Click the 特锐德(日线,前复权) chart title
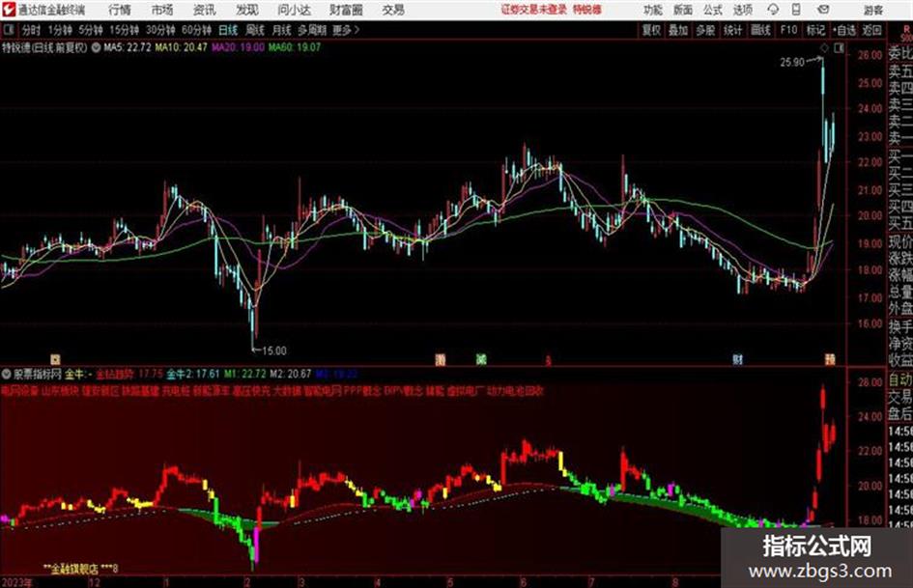This screenshot has height=588, width=913. point(44,47)
